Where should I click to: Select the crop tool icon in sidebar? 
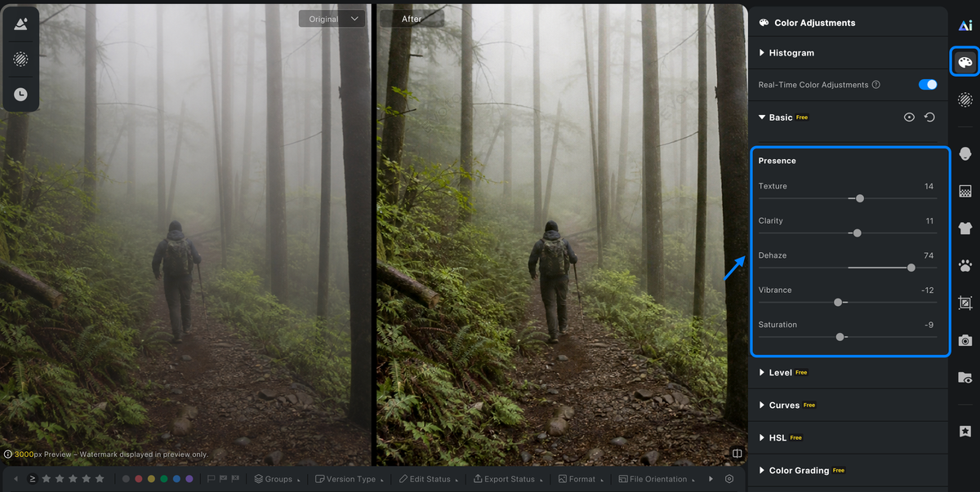tap(964, 303)
